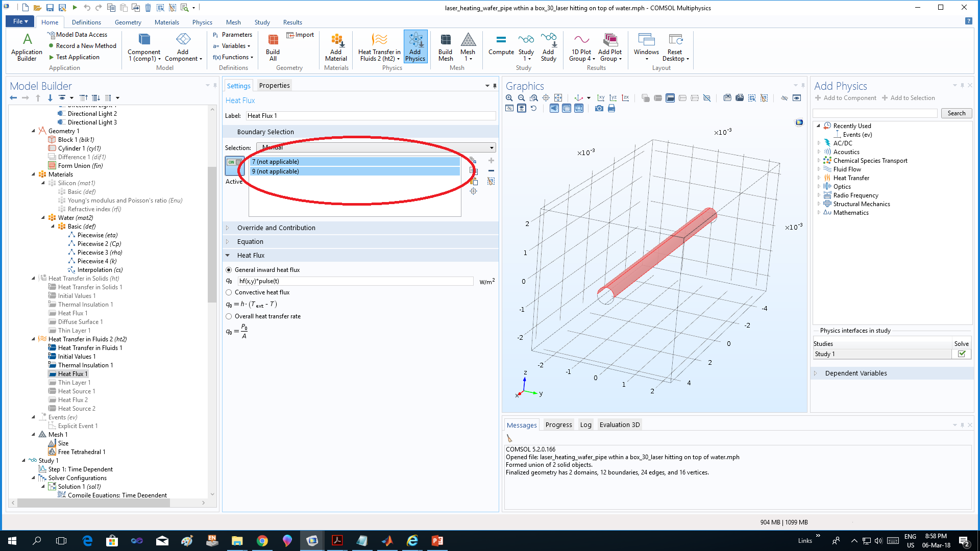Click the Add Physics ribbon button
The image size is (980, 551).
click(x=415, y=47)
